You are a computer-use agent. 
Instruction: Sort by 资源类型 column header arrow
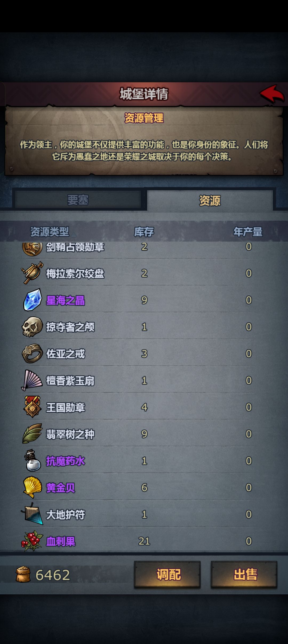(74, 234)
